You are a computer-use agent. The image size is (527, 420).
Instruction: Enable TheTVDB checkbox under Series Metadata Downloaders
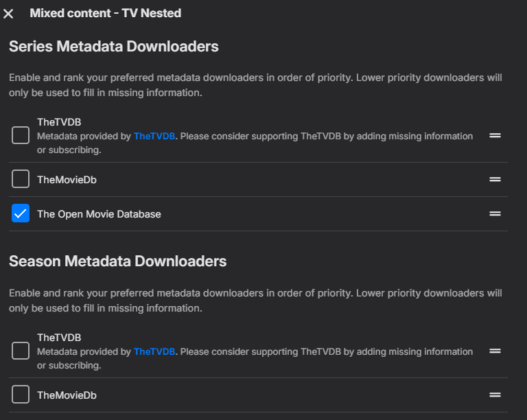pos(21,136)
